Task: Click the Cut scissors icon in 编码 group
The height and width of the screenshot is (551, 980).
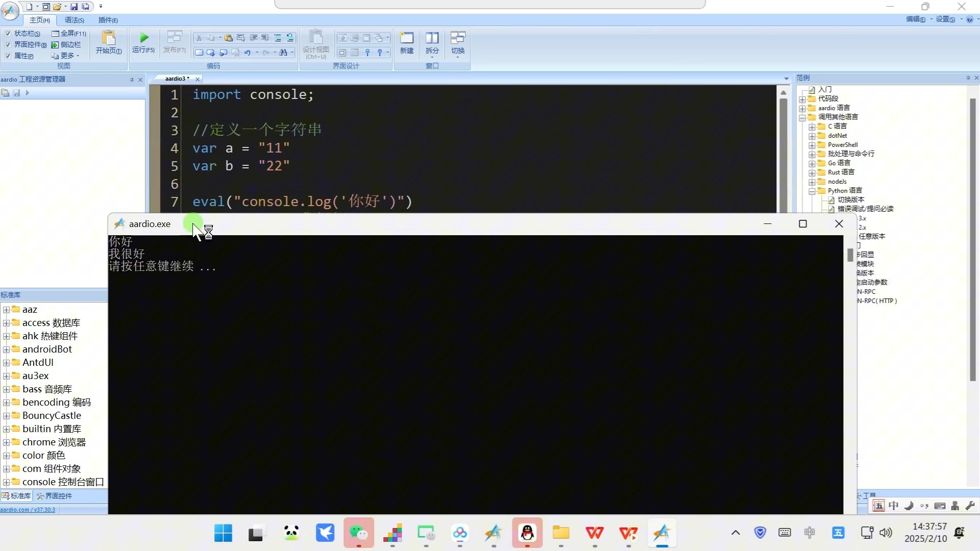Action: click(199, 38)
